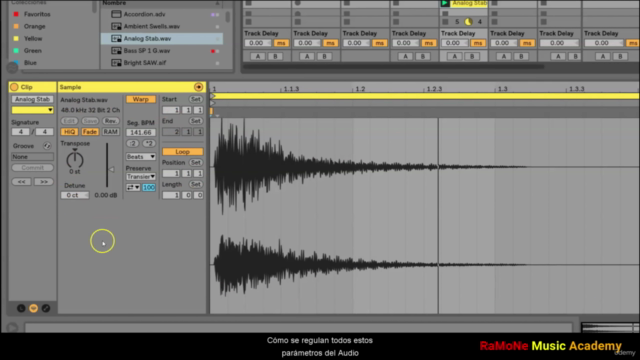The width and height of the screenshot is (640, 360).
Task: Click the Bass SP 1 G.wav file icon
Action: point(116,51)
